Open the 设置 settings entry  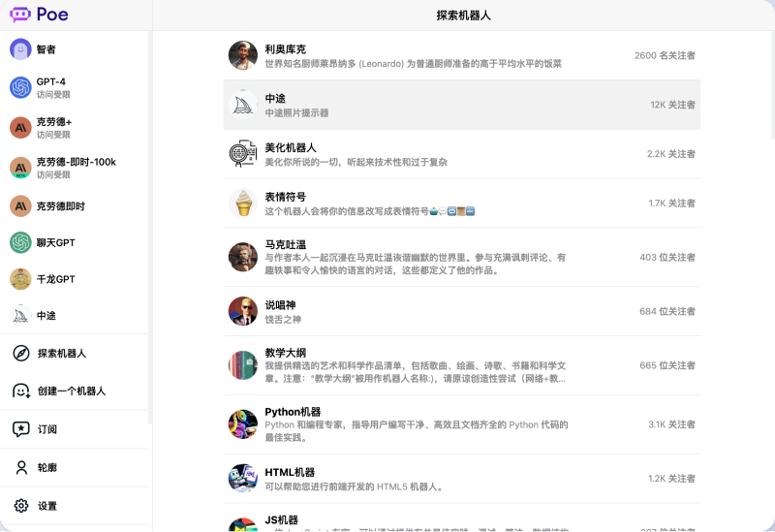(x=75, y=505)
